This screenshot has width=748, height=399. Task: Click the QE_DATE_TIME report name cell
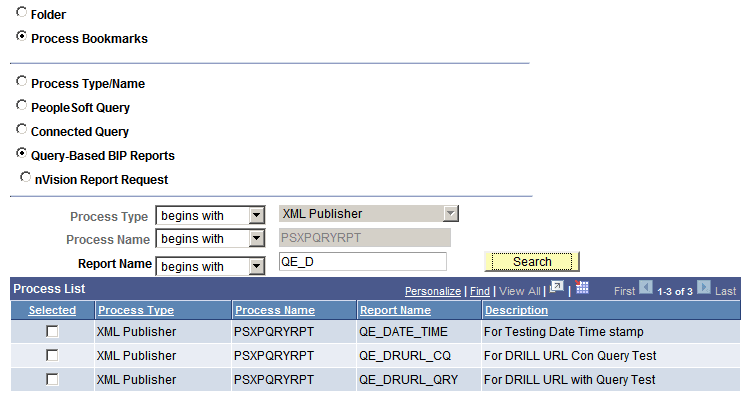coord(404,332)
